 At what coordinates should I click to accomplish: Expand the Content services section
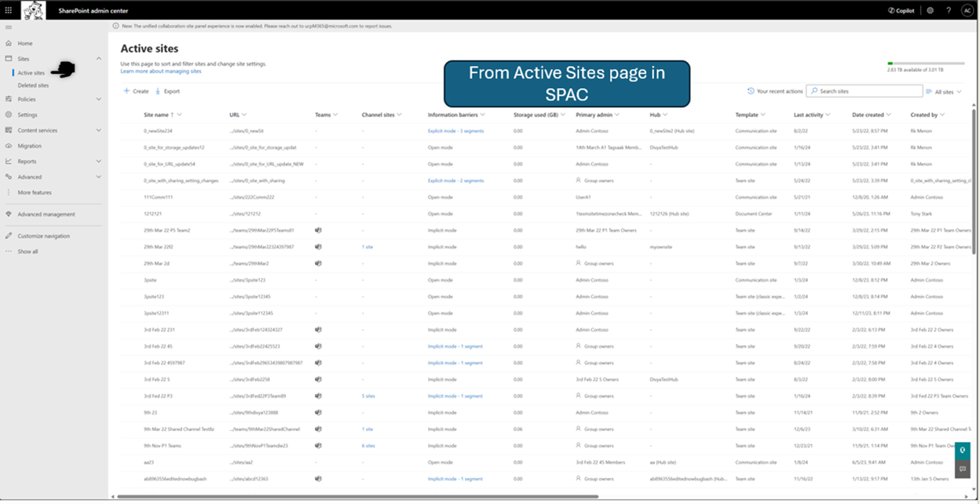[x=97, y=130]
